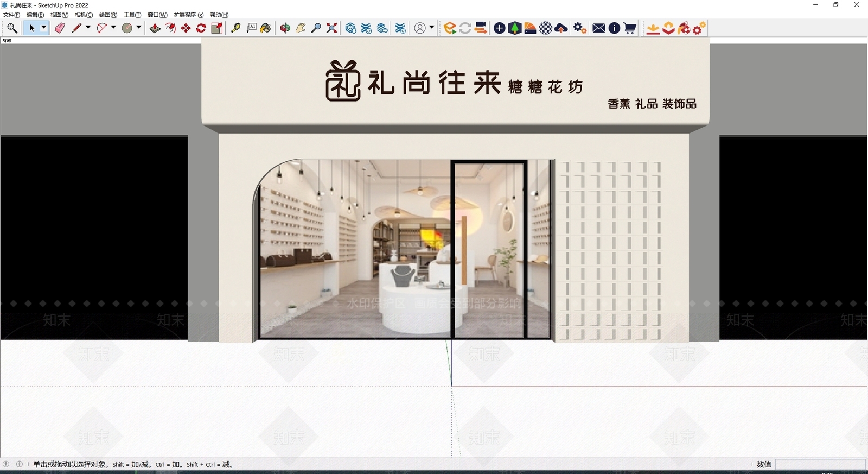Open the Enscape store cart icon

tap(629, 28)
